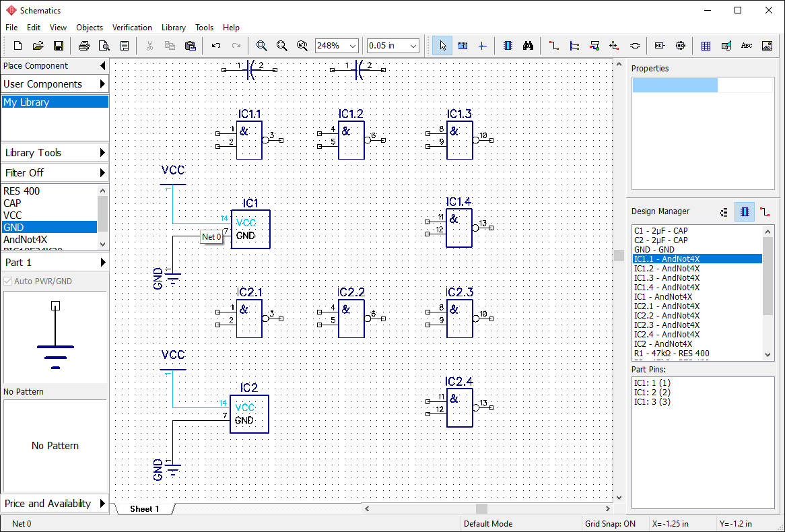The height and width of the screenshot is (532, 785).
Task: Paste from clipboard using toolbar icon
Action: (191, 46)
